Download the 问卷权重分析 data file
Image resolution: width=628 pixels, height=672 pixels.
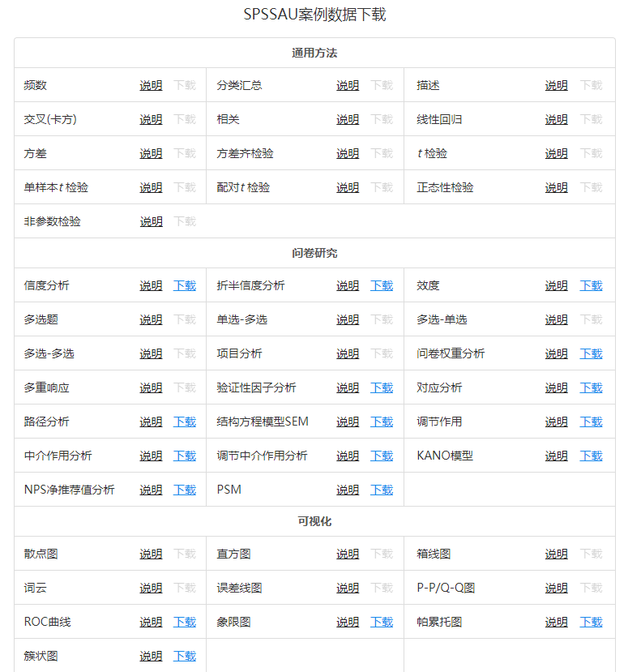click(x=591, y=353)
